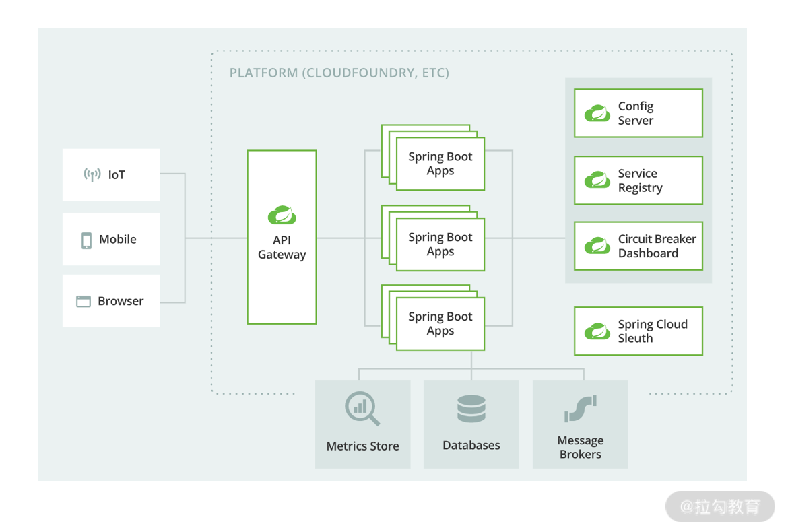Screen dimensions: 786x532
Task: Click the Message Brokers pipe icon
Action: coord(581,409)
